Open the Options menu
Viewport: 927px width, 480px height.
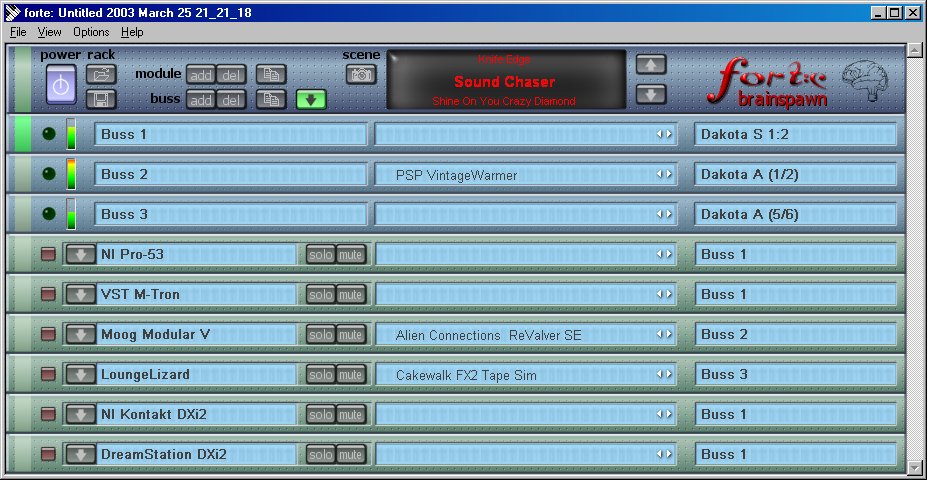pos(91,32)
